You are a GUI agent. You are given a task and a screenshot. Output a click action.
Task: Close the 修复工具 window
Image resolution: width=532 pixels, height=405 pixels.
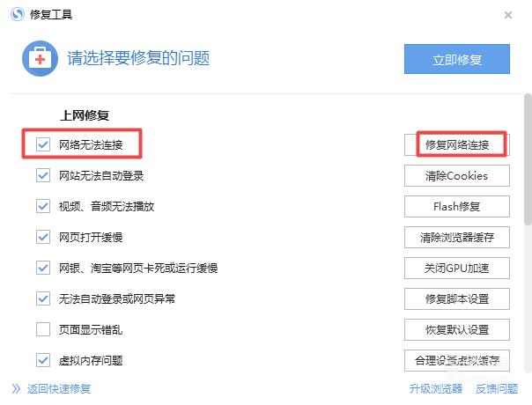click(508, 15)
